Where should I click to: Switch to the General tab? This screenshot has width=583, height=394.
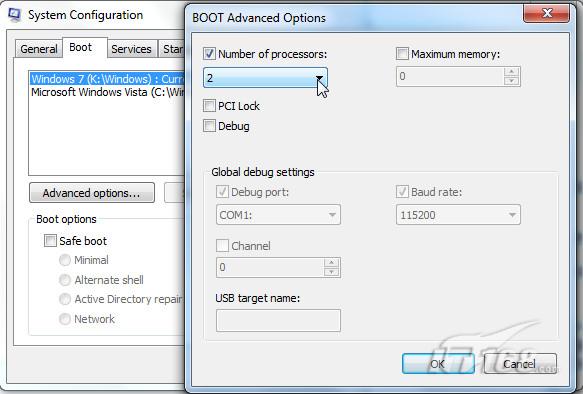tap(38, 49)
